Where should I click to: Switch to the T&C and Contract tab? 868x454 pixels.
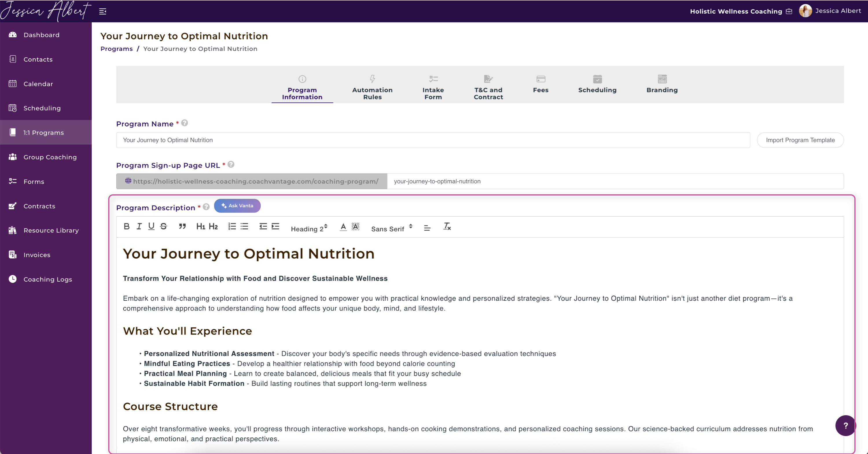[x=488, y=88]
